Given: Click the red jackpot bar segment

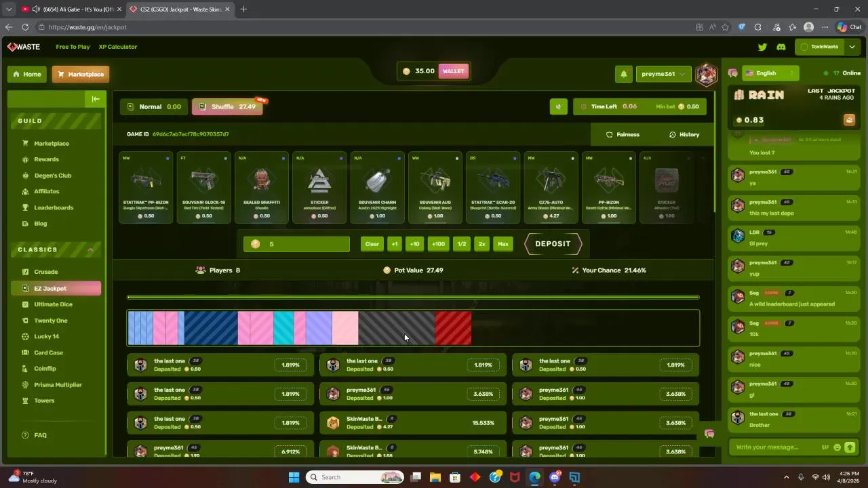Looking at the screenshot, I should [453, 328].
